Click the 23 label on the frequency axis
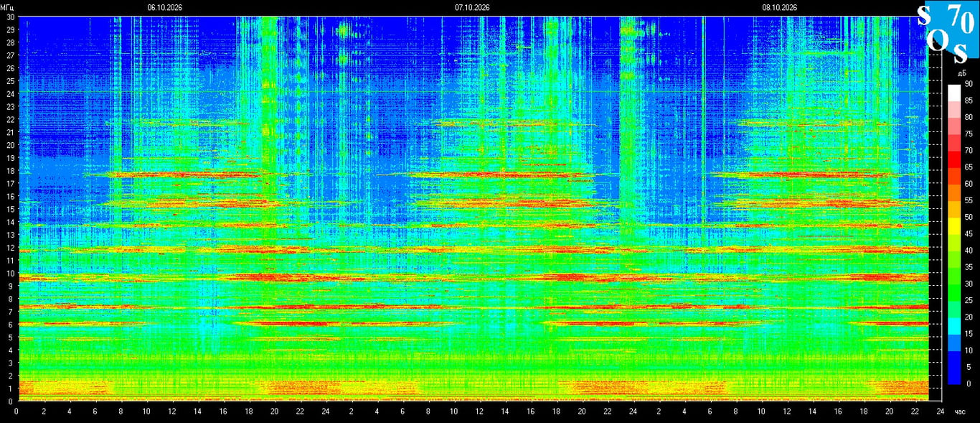980x423 pixels. click(x=10, y=106)
